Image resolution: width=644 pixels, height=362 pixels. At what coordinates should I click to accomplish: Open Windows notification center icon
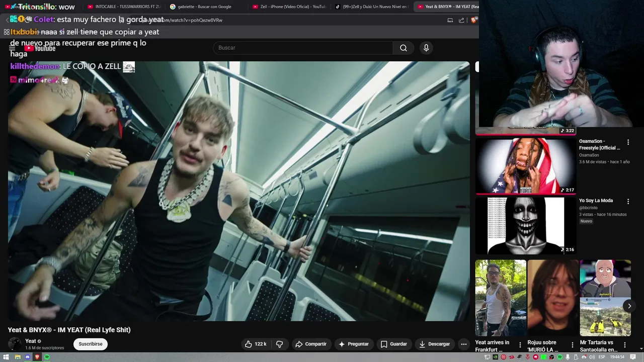(x=633, y=357)
